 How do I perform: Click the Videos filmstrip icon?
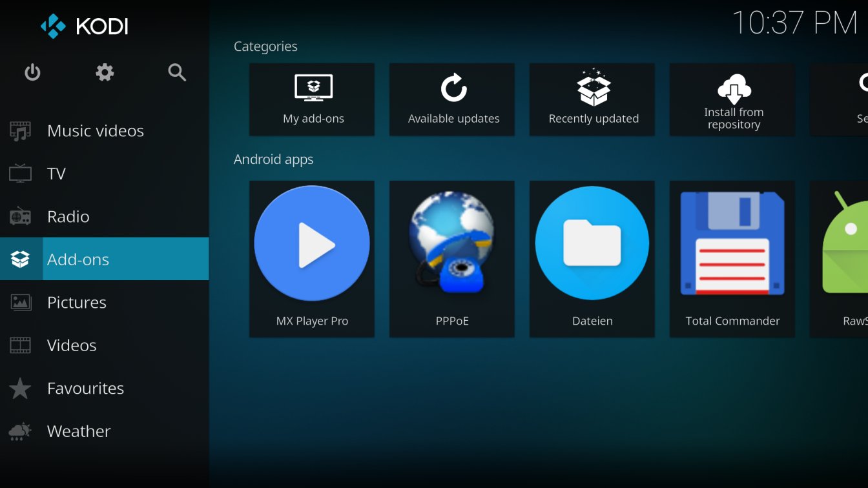(x=20, y=345)
